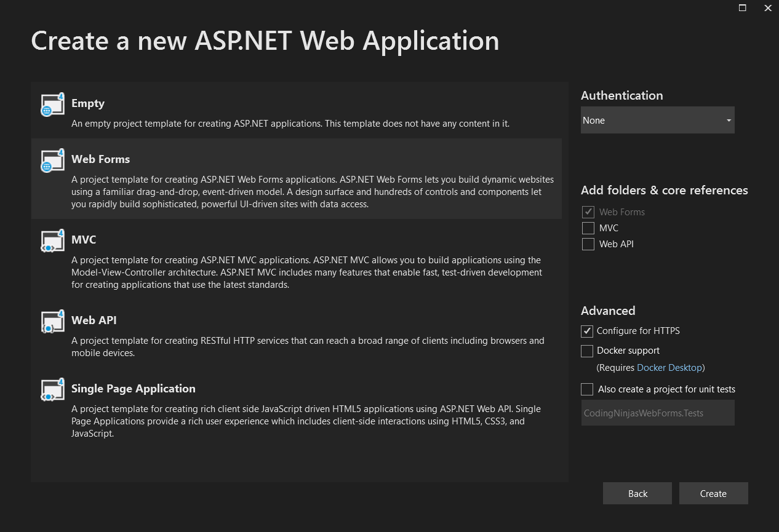This screenshot has height=532, width=779.
Task: Choose the MVC template title
Action: (x=84, y=239)
